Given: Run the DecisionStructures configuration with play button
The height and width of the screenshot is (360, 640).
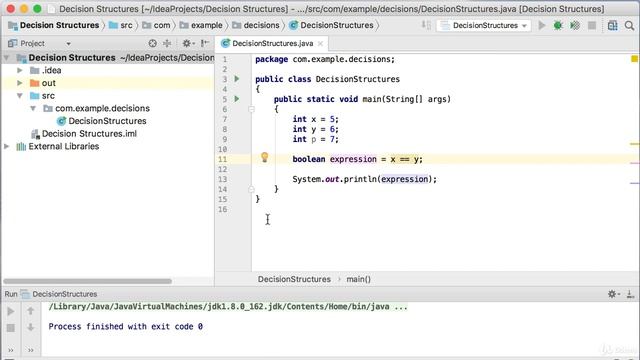Looking at the screenshot, I should point(542,25).
